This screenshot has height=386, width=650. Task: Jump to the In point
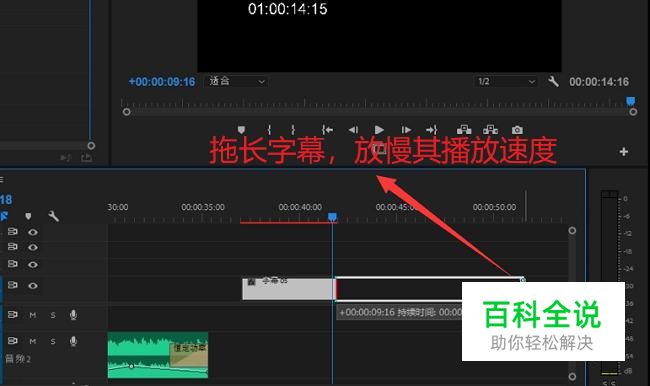[327, 130]
